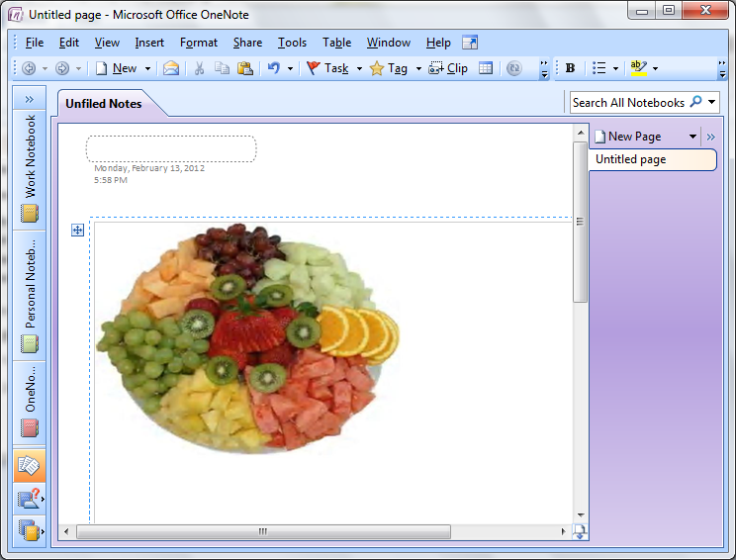This screenshot has height=560, width=736.
Task: Toggle Bold formatting
Action: click(571, 68)
